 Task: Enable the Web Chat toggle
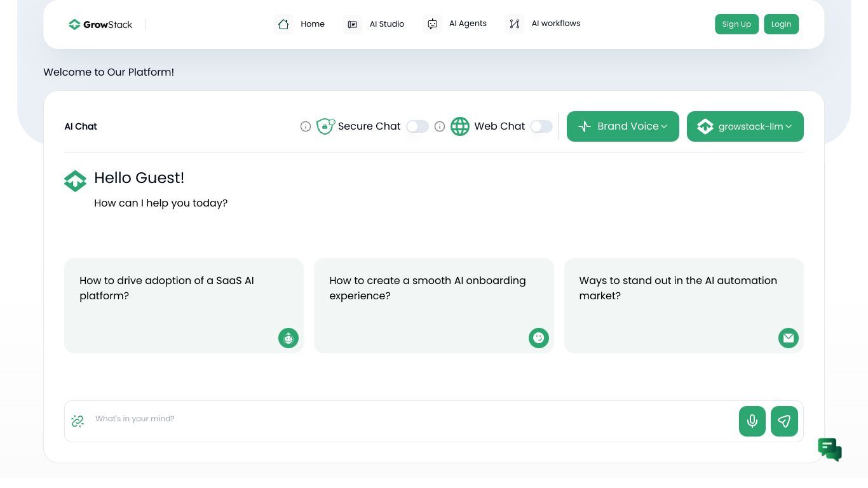point(541,126)
